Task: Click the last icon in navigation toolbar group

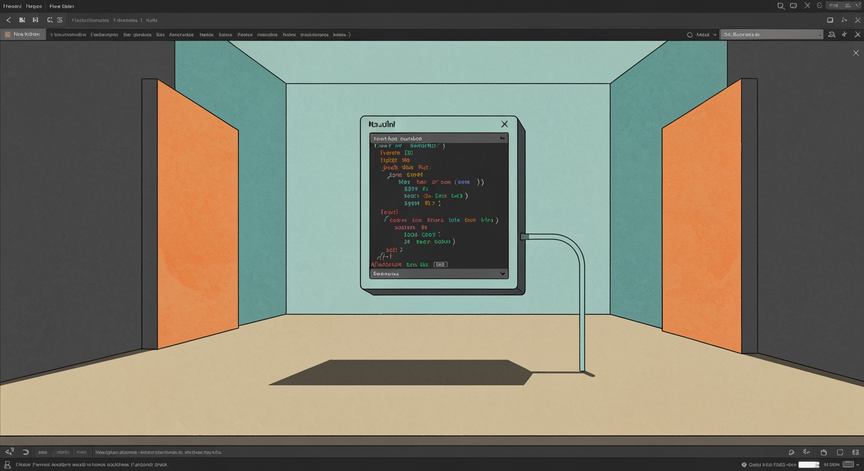Action: 60,20
